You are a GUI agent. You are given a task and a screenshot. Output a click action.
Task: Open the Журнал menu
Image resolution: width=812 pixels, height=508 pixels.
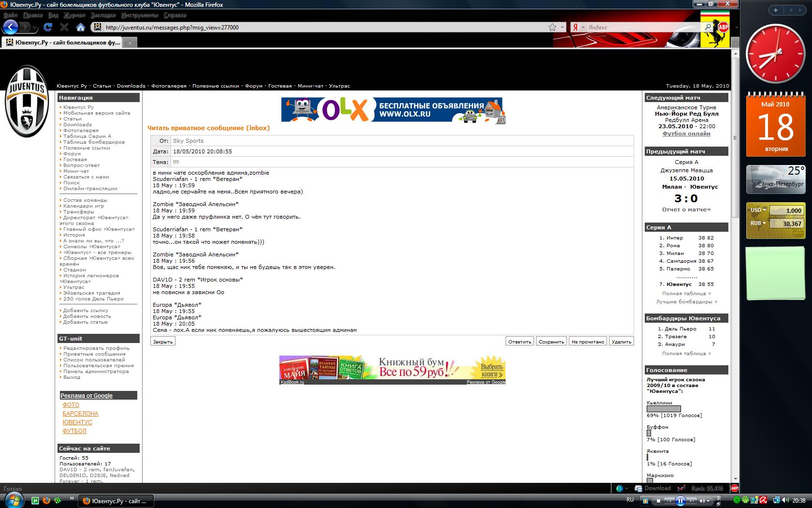pos(74,15)
